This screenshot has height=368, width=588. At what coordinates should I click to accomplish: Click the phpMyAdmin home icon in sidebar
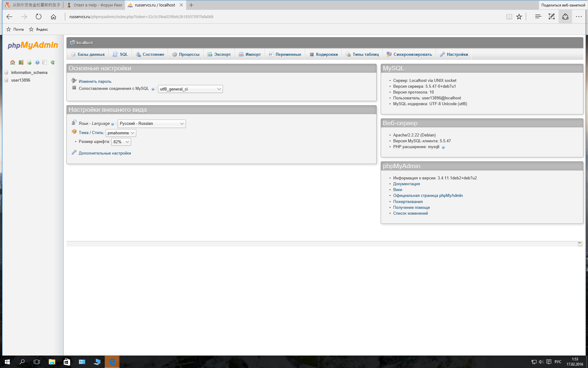click(13, 62)
